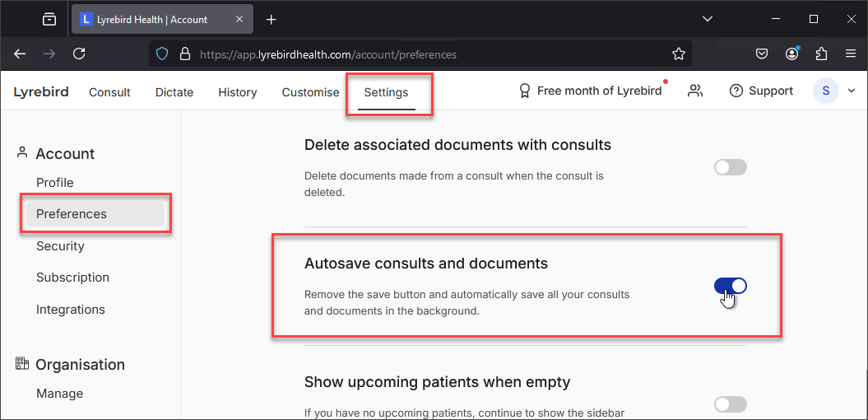868x420 pixels.
Task: Click the shield tracking protection icon
Action: (x=161, y=54)
